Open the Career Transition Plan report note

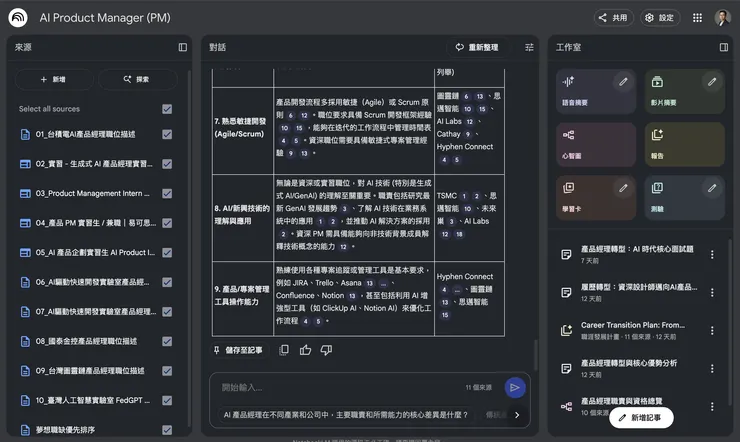pyautogui.click(x=632, y=325)
